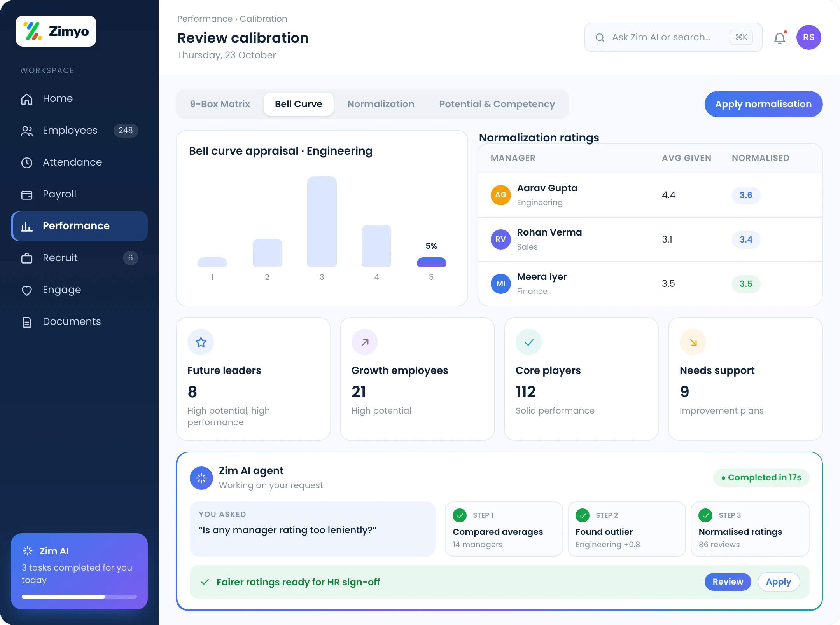Click the Step 2 Found outlier card
Viewport: 840px width, 625px height.
626,529
